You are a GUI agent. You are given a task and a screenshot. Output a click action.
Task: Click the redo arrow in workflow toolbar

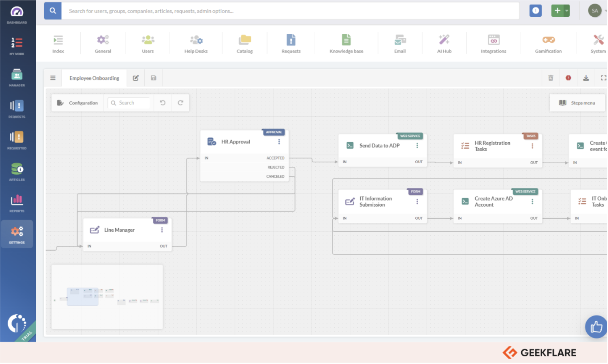(180, 103)
